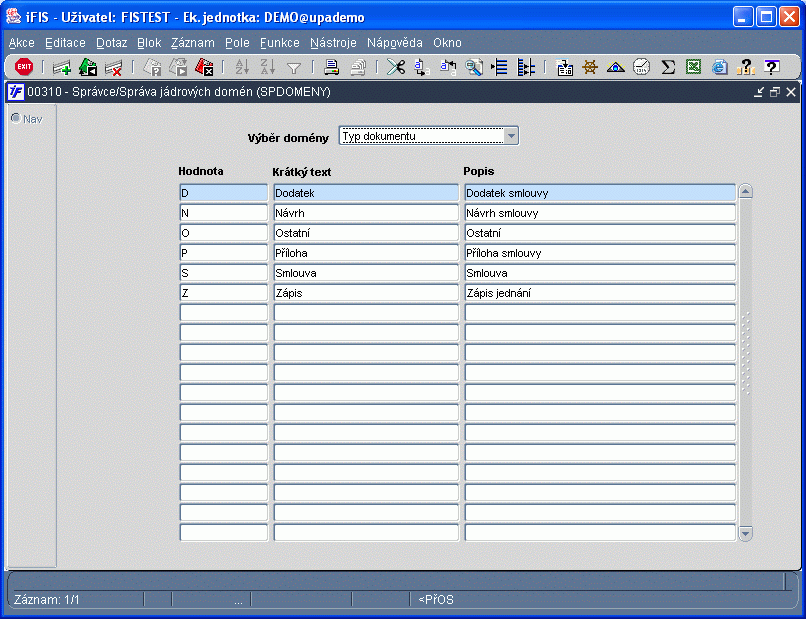The image size is (806, 619).
Task: Click the Popis field 'Dodatek smlouvy'
Action: click(600, 193)
